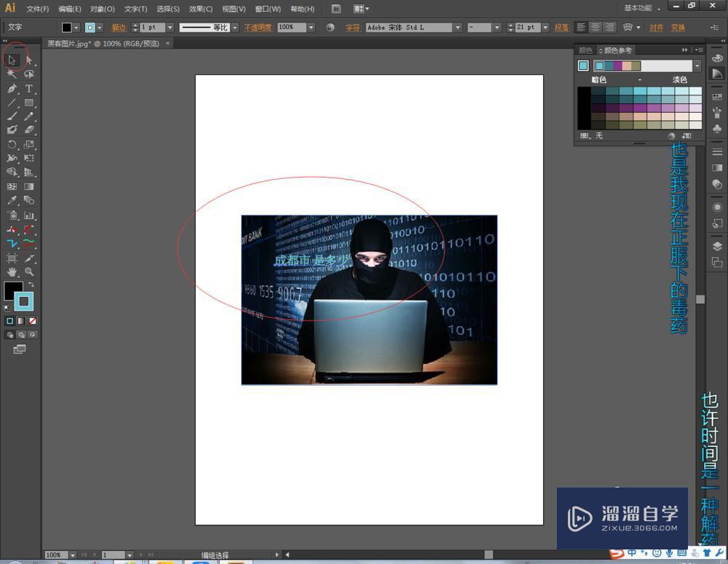Choose the Lasso tool

click(x=29, y=74)
